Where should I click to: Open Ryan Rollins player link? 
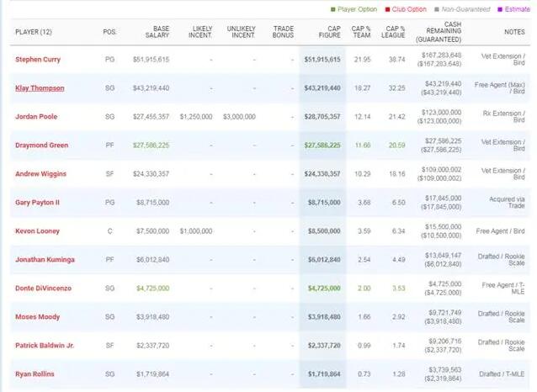click(35, 373)
